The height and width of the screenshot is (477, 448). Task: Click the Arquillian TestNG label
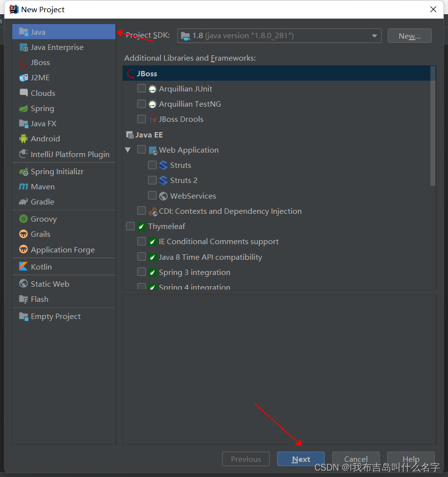190,104
